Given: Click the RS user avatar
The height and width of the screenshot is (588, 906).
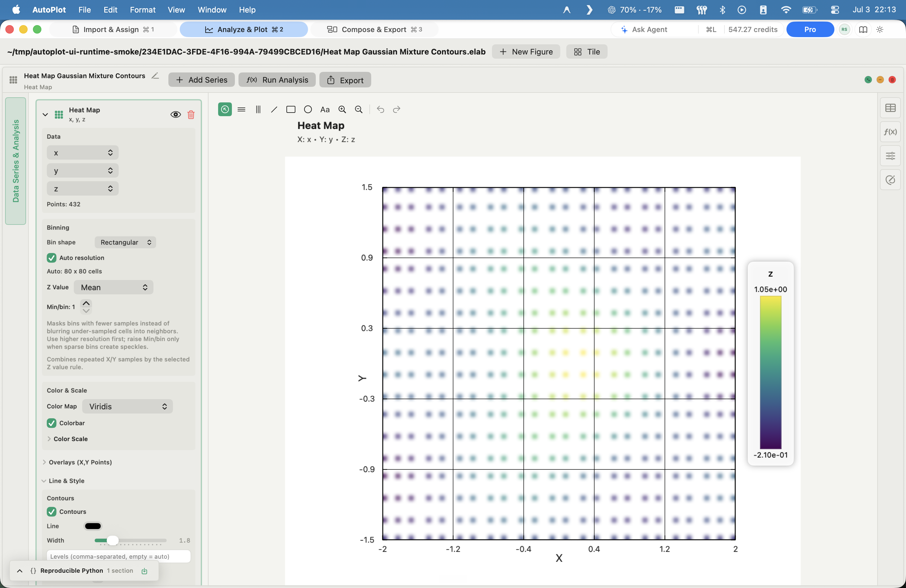Looking at the screenshot, I should [844, 29].
